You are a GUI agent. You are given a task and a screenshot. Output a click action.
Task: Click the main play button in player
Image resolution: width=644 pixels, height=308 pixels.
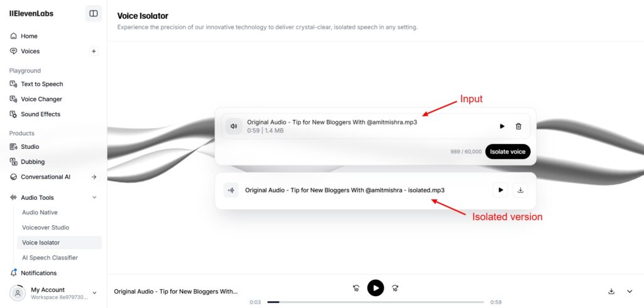375,288
